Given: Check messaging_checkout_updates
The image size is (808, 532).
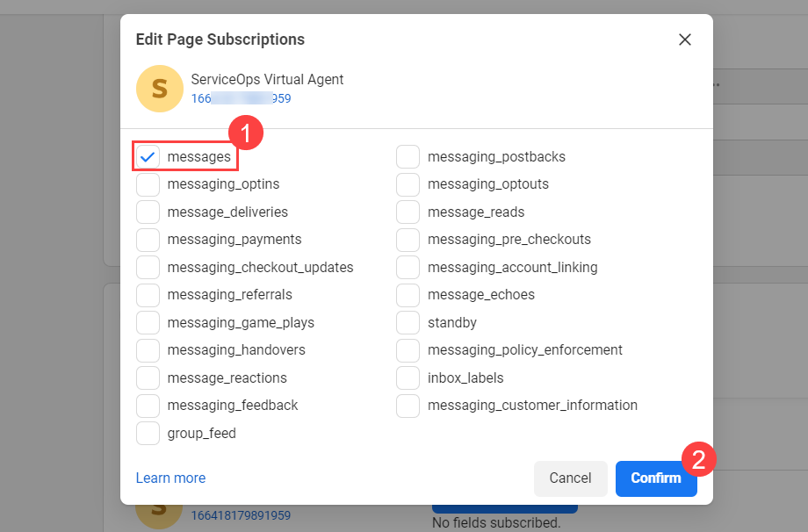Looking at the screenshot, I should [x=147, y=267].
